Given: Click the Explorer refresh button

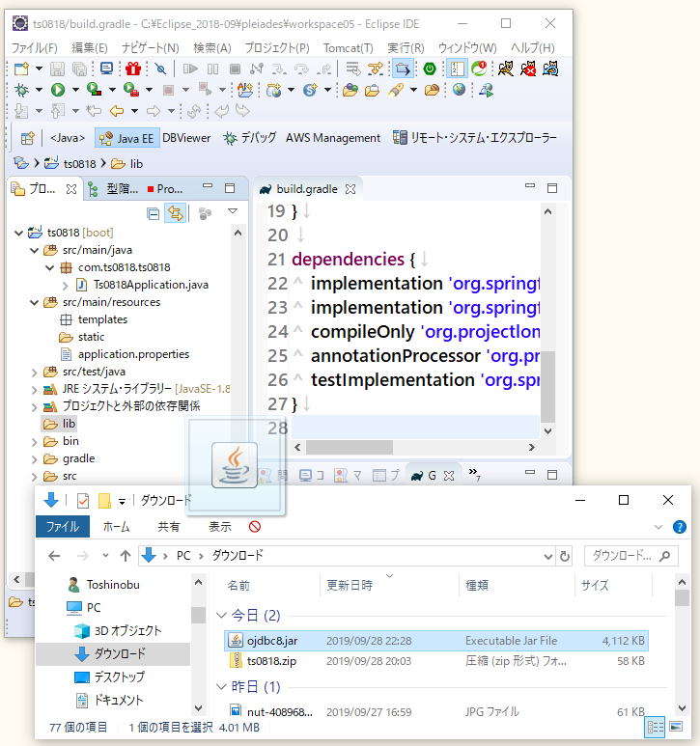Looking at the screenshot, I should click(565, 556).
